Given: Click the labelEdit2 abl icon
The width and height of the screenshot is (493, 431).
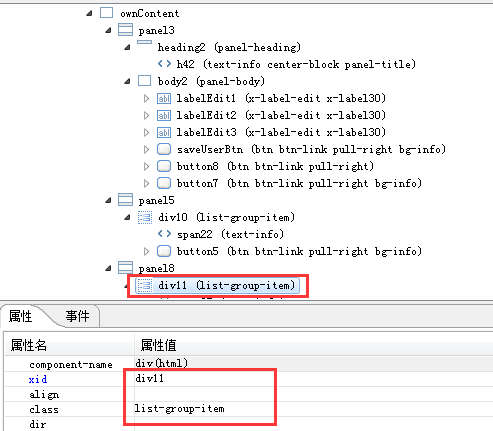Looking at the screenshot, I should pos(164,115).
